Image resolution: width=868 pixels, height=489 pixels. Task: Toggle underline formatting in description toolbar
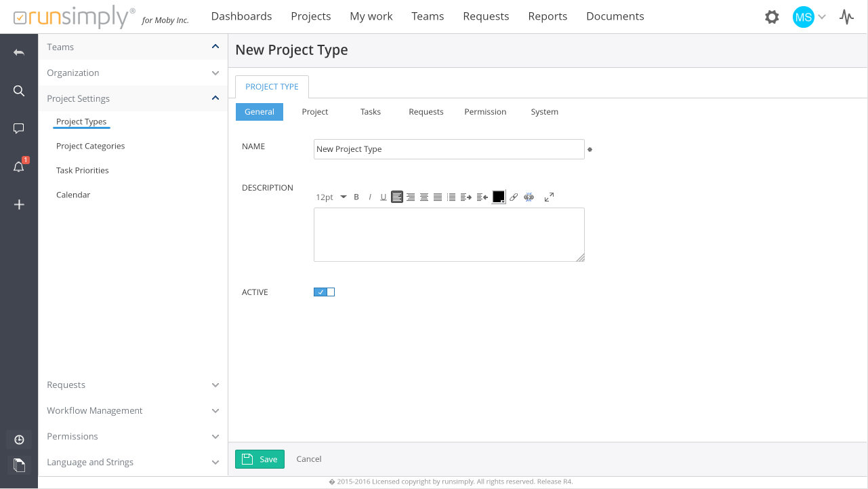pos(384,197)
